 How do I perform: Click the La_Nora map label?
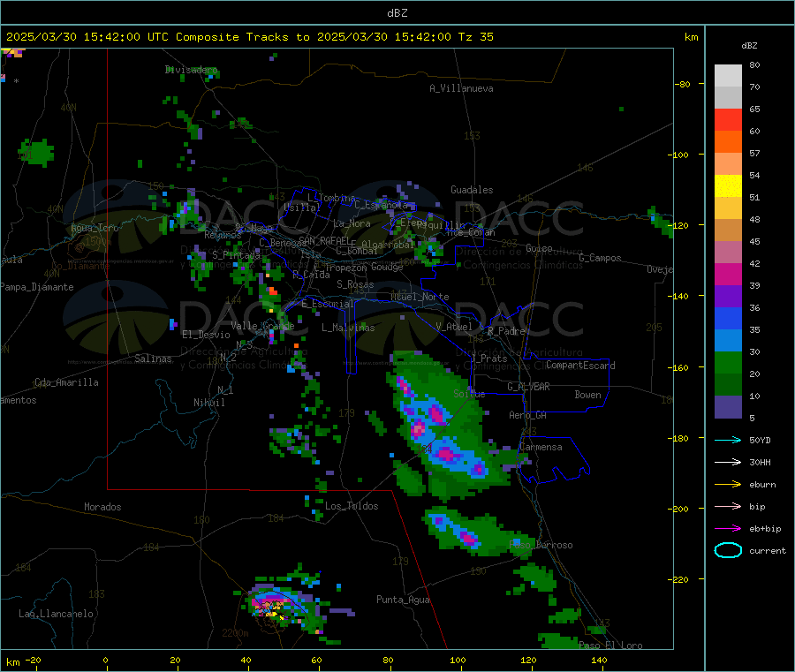click(352, 223)
